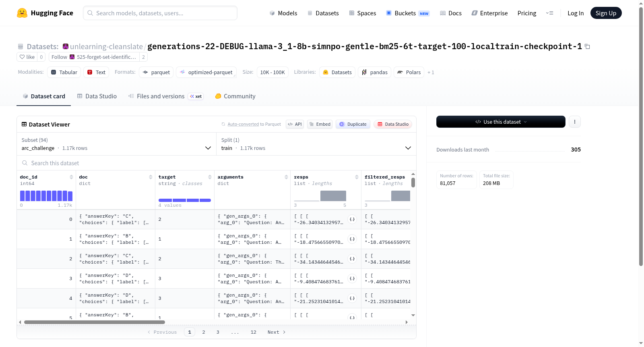644x347 pixels.
Task: Open the unlearning-cleanslate owner link
Action: tap(106, 47)
